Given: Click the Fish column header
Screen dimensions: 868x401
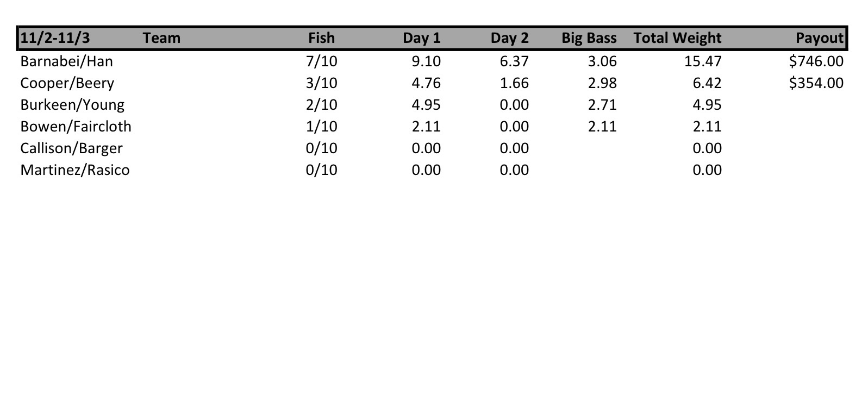Looking at the screenshot, I should pos(321,38).
